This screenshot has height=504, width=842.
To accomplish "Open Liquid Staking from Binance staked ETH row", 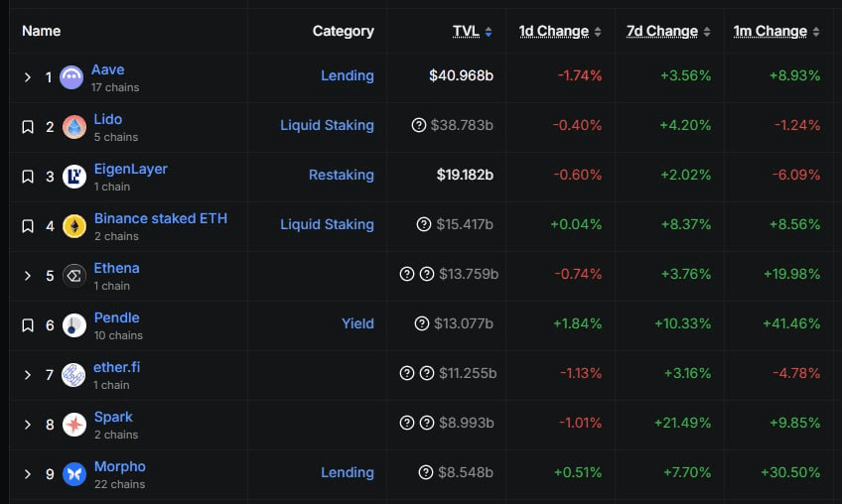I will tap(327, 224).
